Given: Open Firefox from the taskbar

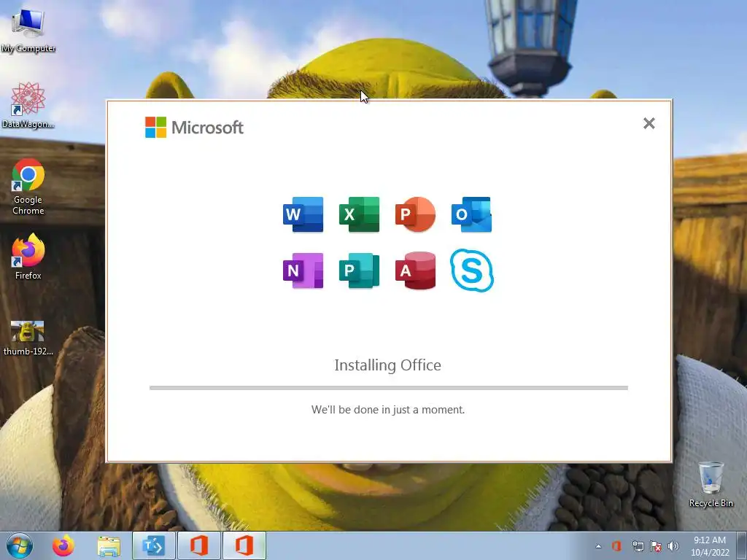Looking at the screenshot, I should (x=63, y=545).
